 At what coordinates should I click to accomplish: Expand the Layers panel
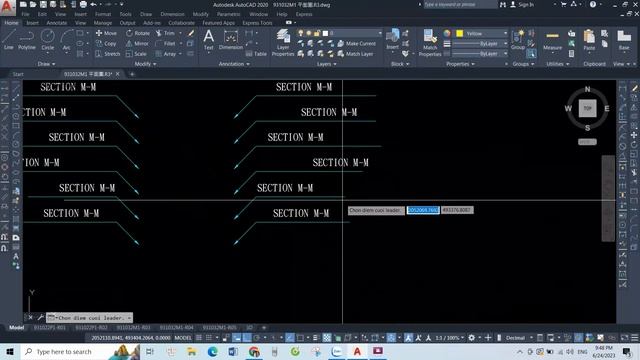[x=327, y=64]
